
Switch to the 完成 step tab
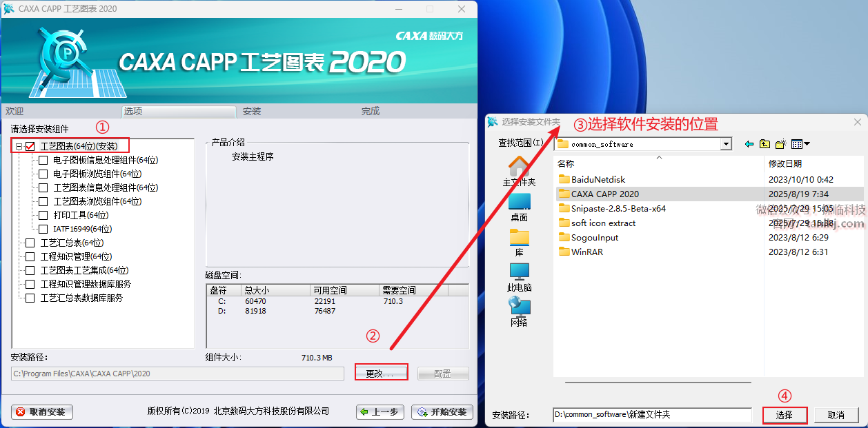click(x=371, y=111)
